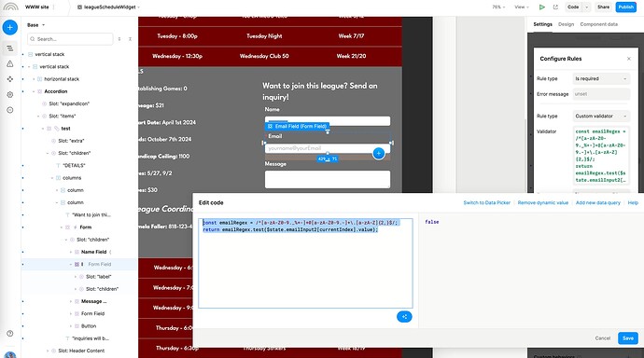Click blue plus button on email field canvas
The image size is (644, 358).
coord(379,154)
